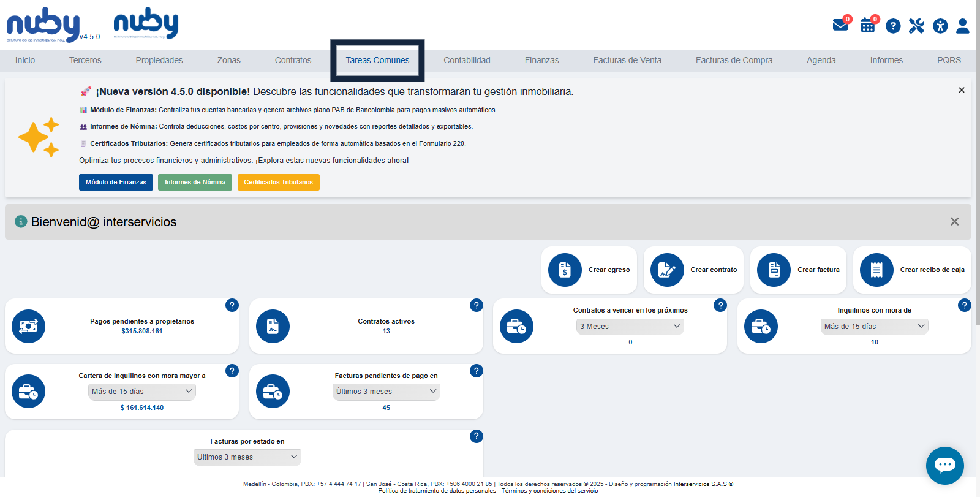Open the live chat bubble
980x497 pixels.
pos(944,465)
